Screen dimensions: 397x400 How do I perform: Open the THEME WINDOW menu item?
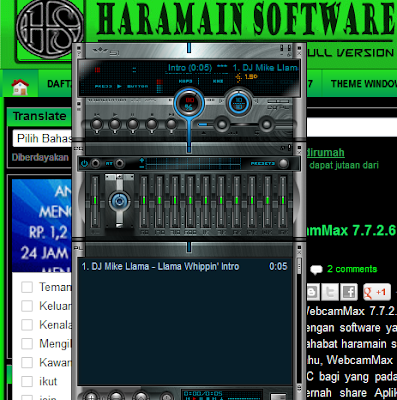pos(364,84)
